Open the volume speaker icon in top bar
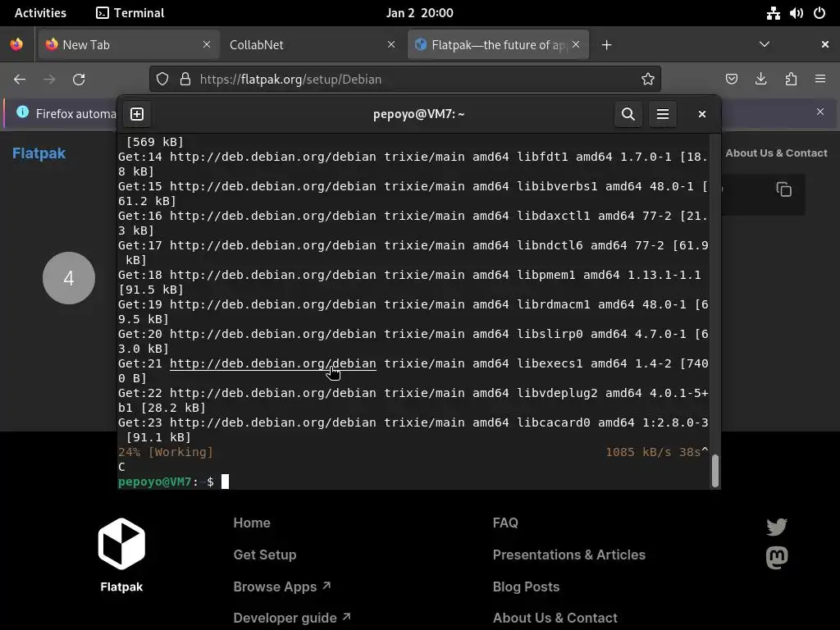 (x=796, y=13)
